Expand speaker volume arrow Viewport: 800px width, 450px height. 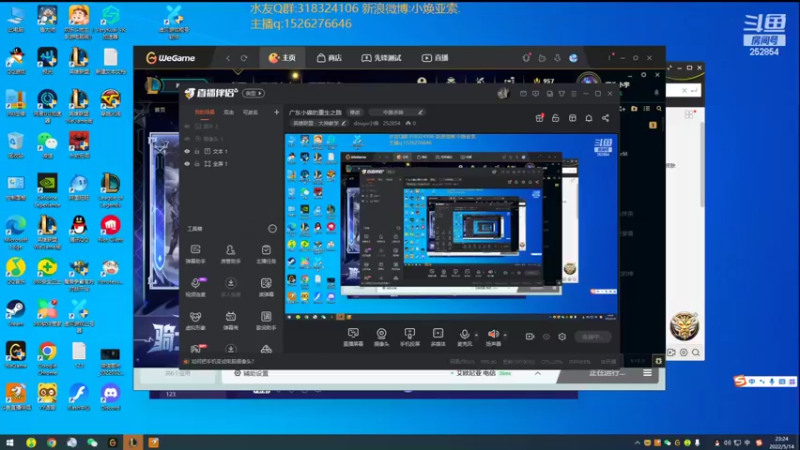pos(505,335)
